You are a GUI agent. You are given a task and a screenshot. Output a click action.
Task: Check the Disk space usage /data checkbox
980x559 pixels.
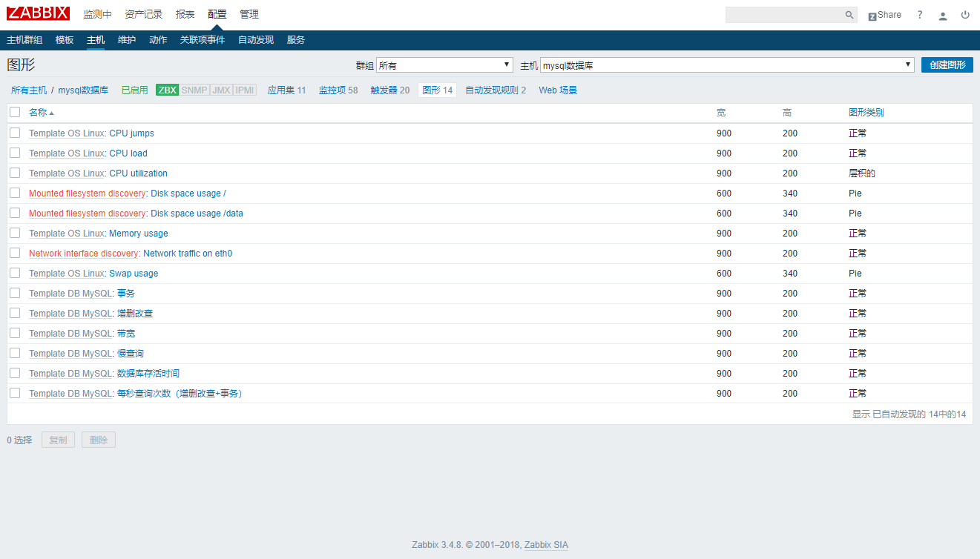pyautogui.click(x=15, y=213)
